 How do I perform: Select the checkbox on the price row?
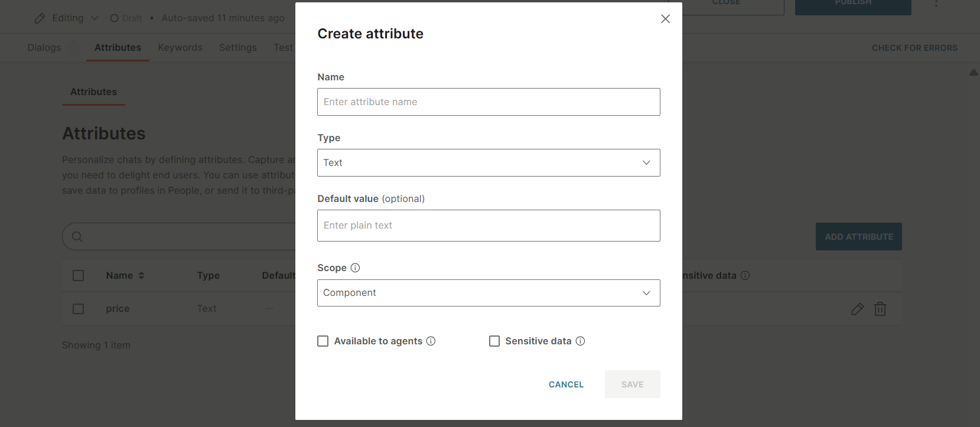click(78, 308)
